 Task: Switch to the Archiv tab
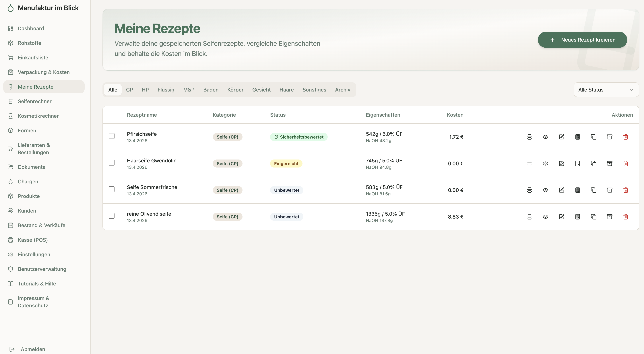(342, 90)
